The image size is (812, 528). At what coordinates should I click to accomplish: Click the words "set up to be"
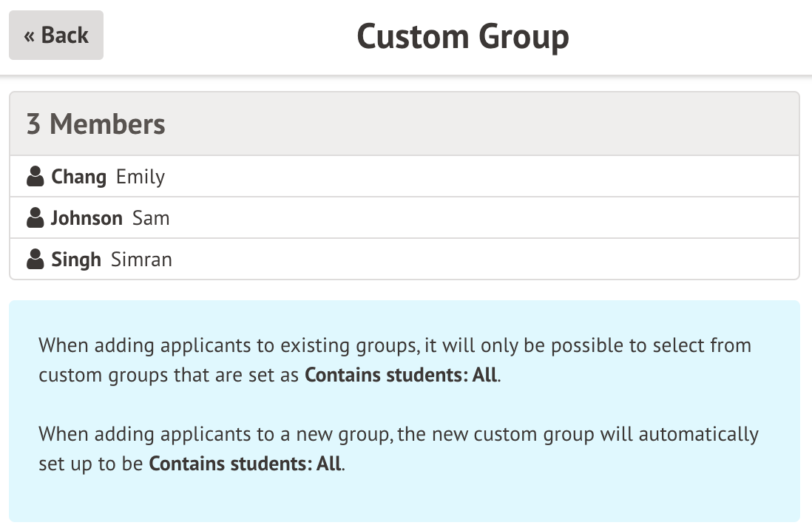coord(91,464)
